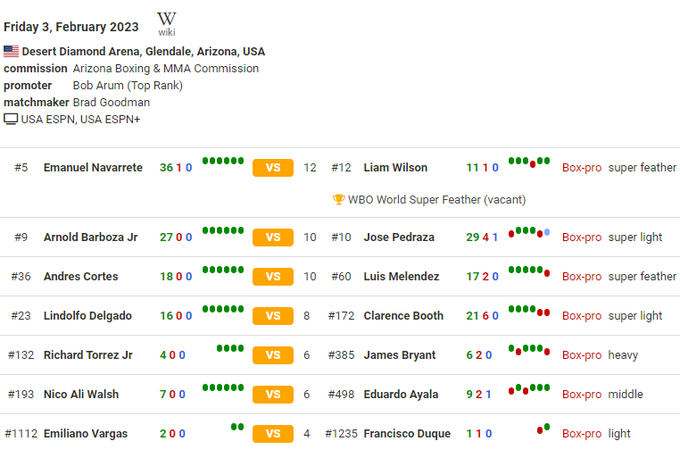Click Francisco Duque's form dots
This screenshot has height=458, width=680.
click(x=543, y=428)
